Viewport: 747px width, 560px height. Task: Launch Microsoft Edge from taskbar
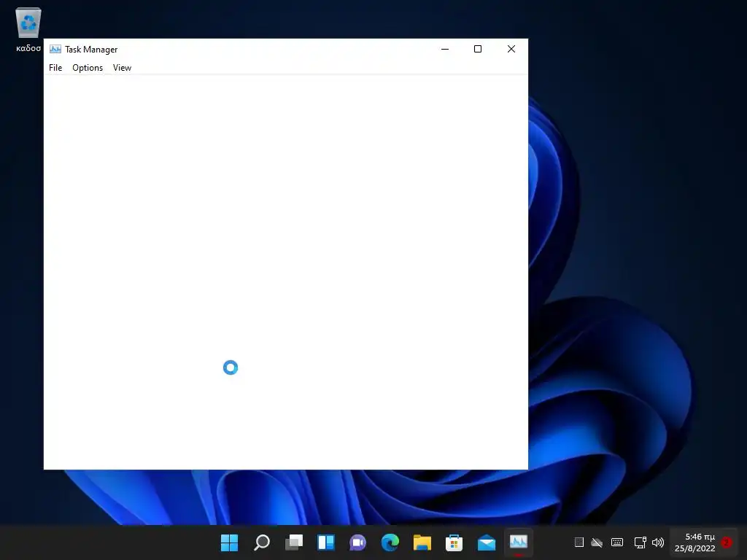[x=390, y=542]
